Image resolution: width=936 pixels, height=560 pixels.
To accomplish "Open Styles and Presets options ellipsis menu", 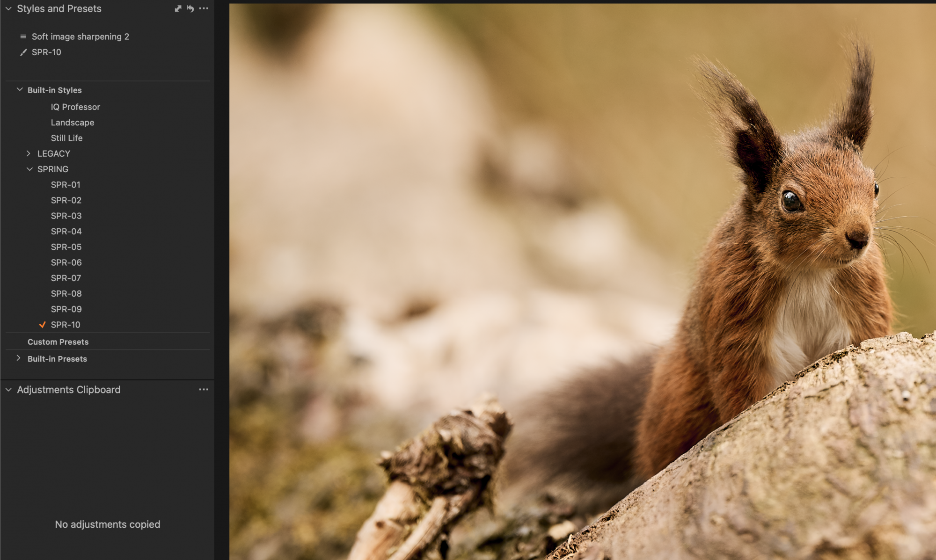I will click(x=204, y=8).
